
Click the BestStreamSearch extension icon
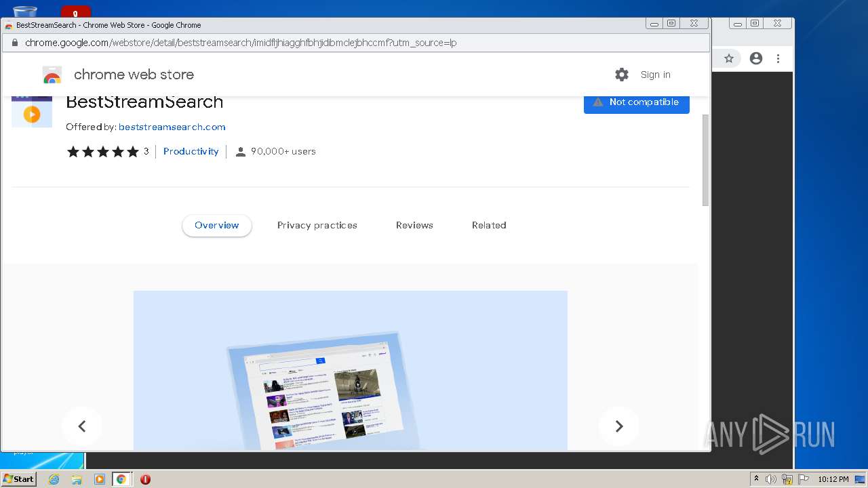32,110
